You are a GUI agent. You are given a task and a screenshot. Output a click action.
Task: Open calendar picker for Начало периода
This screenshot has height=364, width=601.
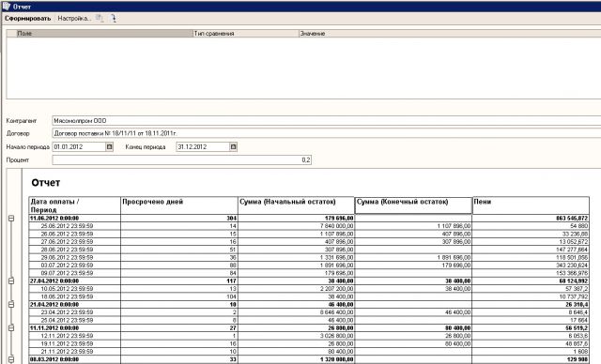tap(109, 146)
